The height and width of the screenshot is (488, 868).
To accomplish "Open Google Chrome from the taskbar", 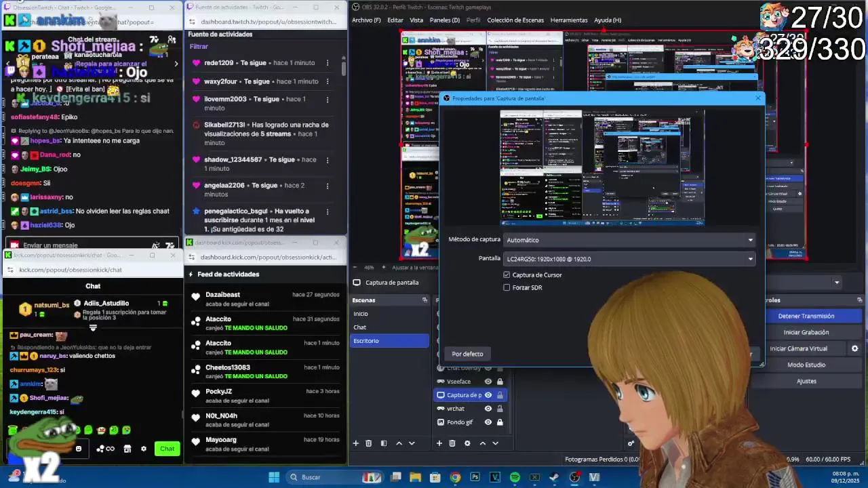I will (455, 477).
